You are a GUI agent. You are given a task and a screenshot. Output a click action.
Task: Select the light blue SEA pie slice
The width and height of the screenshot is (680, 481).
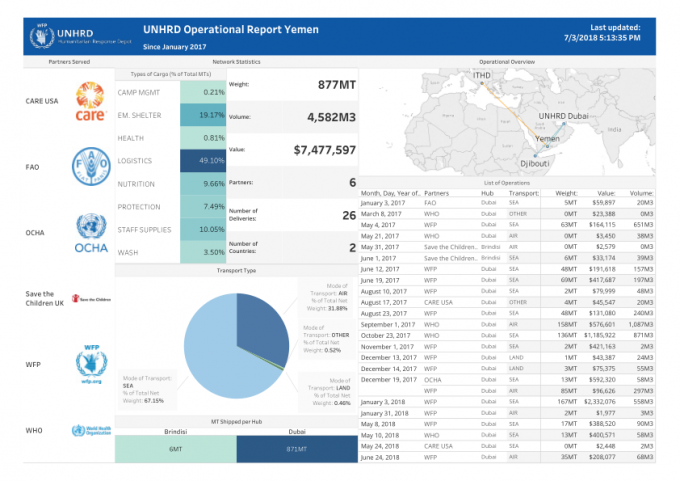click(x=215, y=350)
